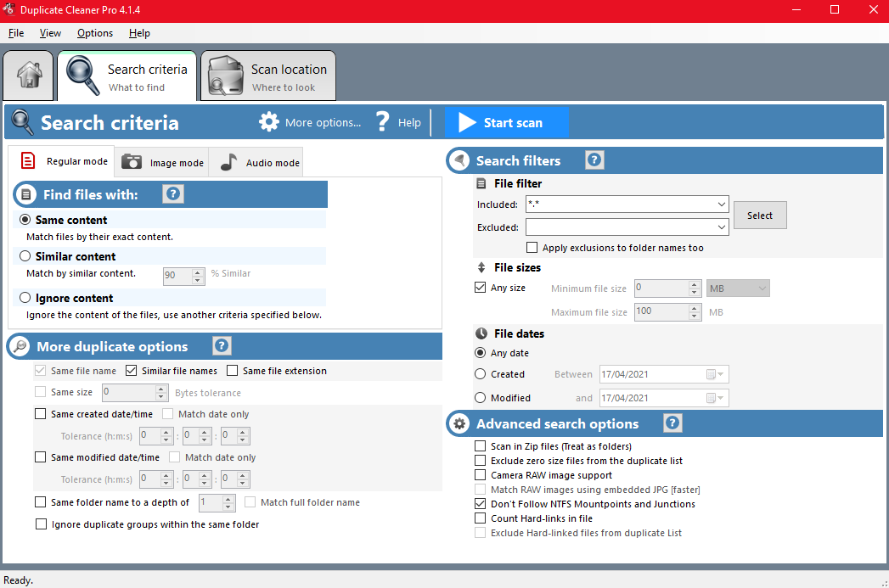Enable Same modified date/time checkbox

(x=40, y=457)
